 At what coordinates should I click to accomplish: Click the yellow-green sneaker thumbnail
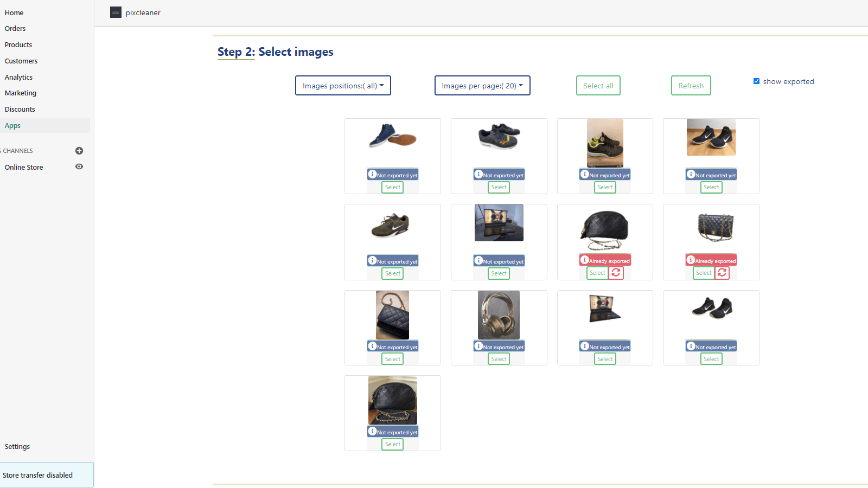pos(605,143)
